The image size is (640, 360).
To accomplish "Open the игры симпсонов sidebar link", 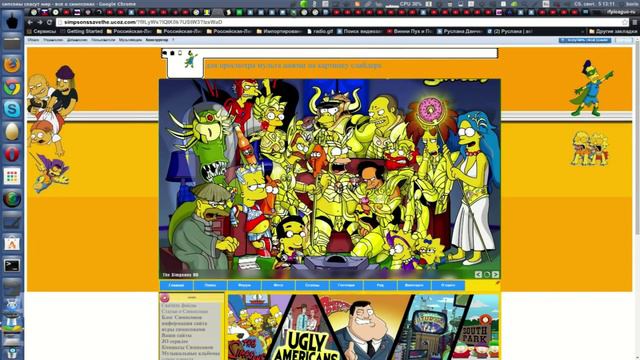I will coord(183,329).
